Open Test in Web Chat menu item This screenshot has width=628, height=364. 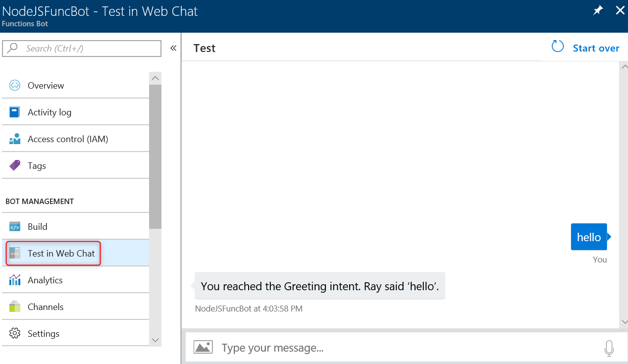tap(61, 254)
